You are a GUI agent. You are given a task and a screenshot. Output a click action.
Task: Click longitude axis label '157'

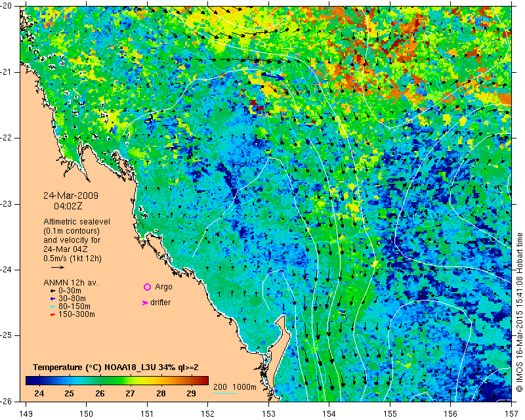point(512,414)
